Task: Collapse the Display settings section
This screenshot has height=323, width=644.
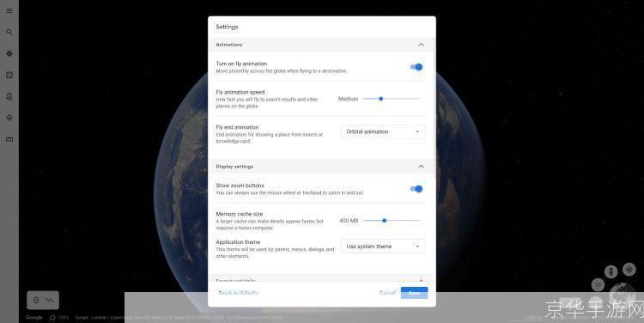Action: coord(421,167)
